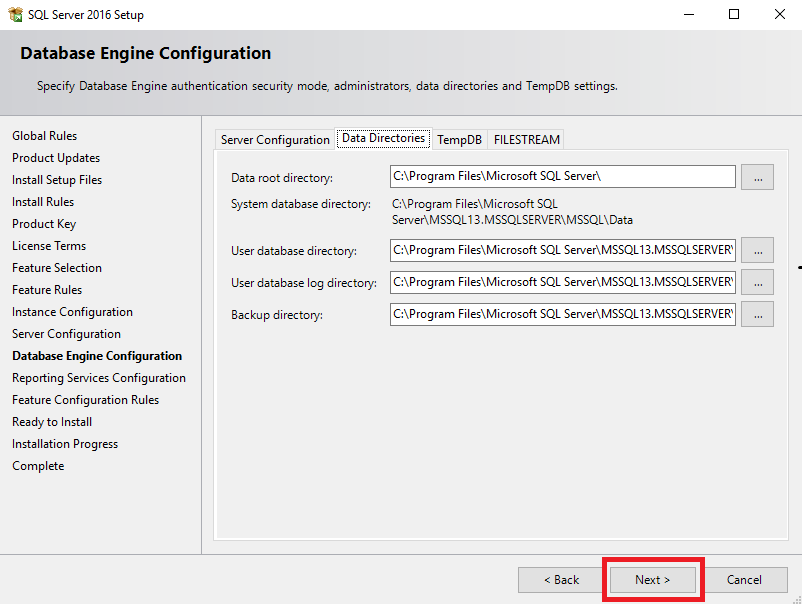
Task: Close the SQL Server 2016 Setup window
Action: 779,14
